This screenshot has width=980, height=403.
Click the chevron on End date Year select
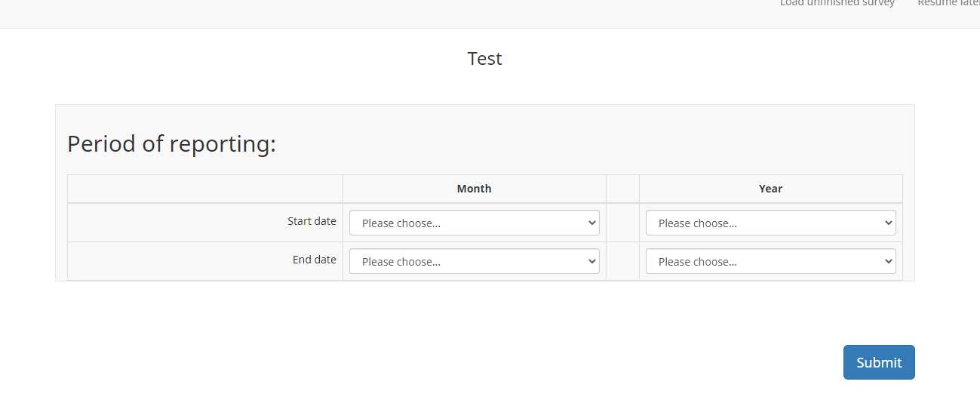point(888,262)
